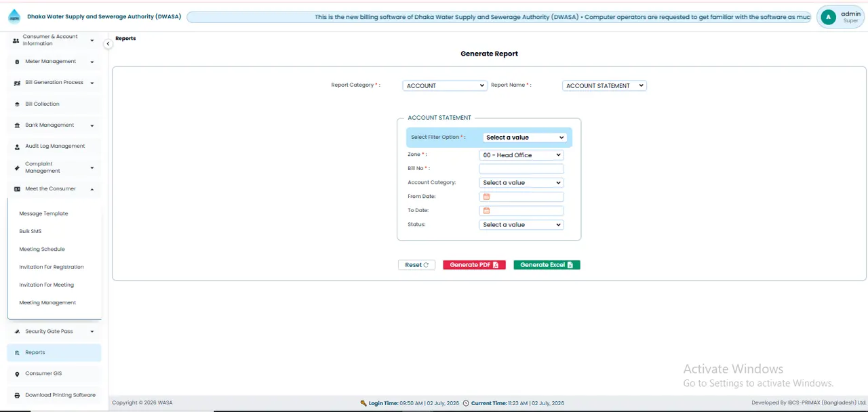The image size is (868, 412).
Task: Click the DWASA water drop logo
Action: pyautogui.click(x=14, y=16)
